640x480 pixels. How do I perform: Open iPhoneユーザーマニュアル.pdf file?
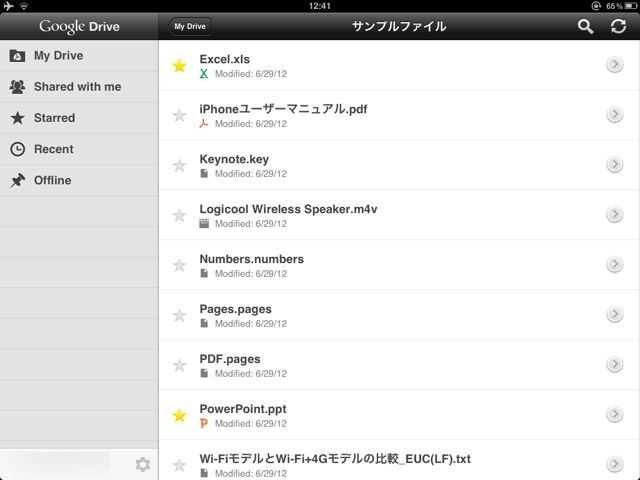399,115
